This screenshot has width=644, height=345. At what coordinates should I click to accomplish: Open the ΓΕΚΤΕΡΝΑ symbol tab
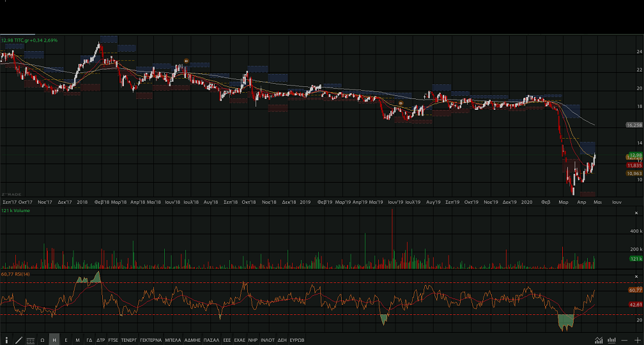151,340
